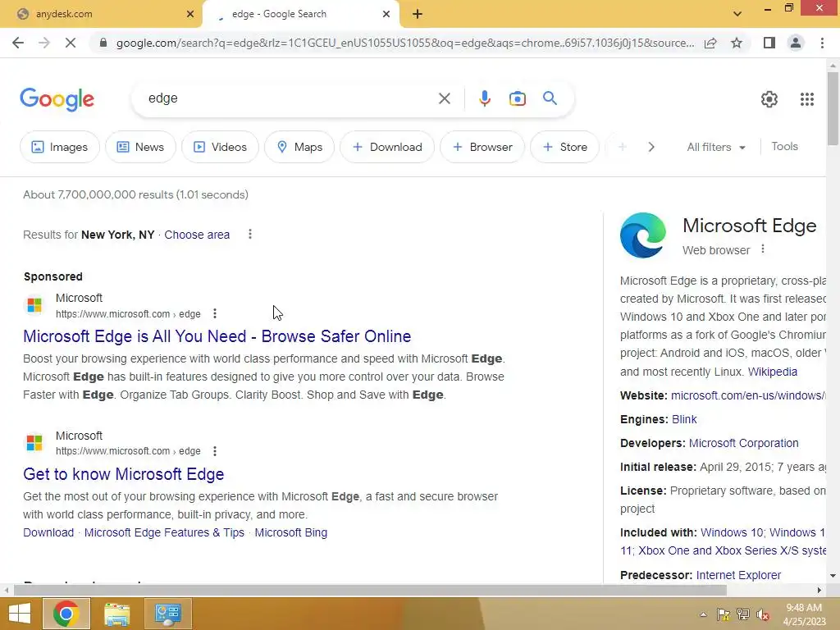Clear the search box with X icon

click(444, 98)
